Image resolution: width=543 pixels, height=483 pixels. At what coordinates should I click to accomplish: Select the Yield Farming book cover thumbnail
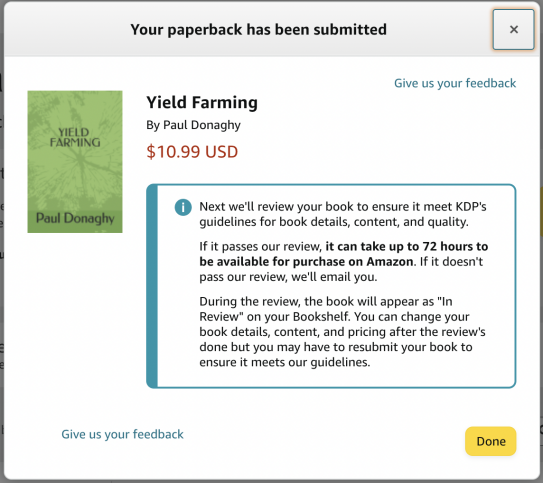point(75,162)
